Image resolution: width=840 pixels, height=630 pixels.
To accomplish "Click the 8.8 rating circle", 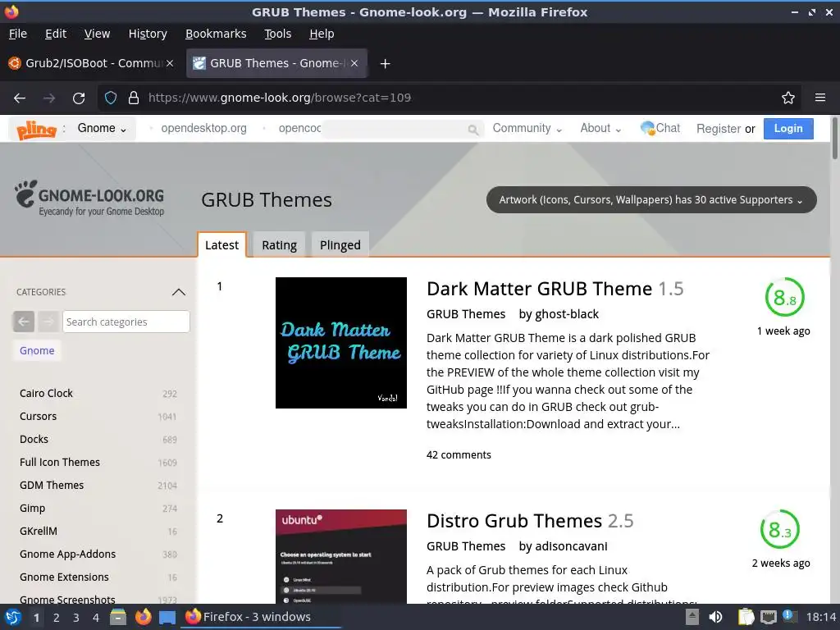I will pyautogui.click(x=784, y=297).
